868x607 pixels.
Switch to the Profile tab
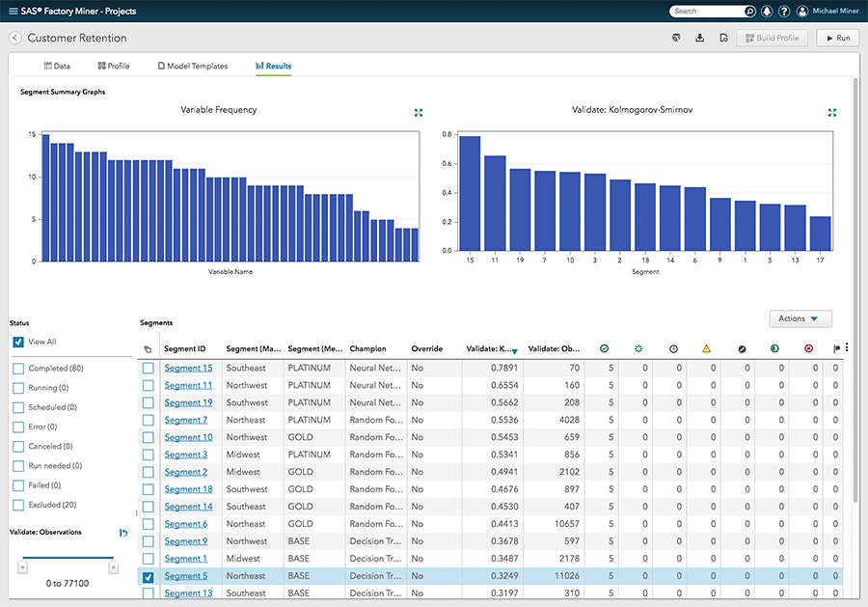click(x=113, y=67)
